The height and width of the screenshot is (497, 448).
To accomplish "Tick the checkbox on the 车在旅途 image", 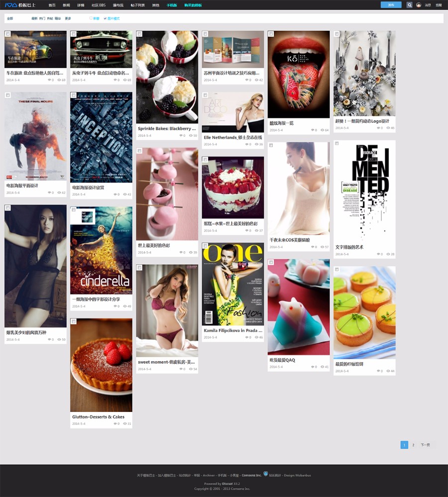I will [x=8, y=34].
